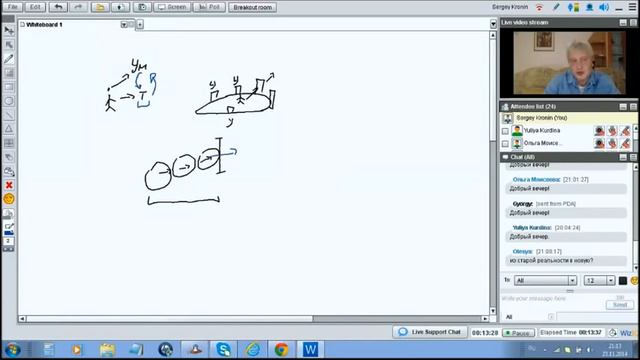Click the blue pen icon in top-right bar
This screenshot has width=640, height=360.
[556, 7]
